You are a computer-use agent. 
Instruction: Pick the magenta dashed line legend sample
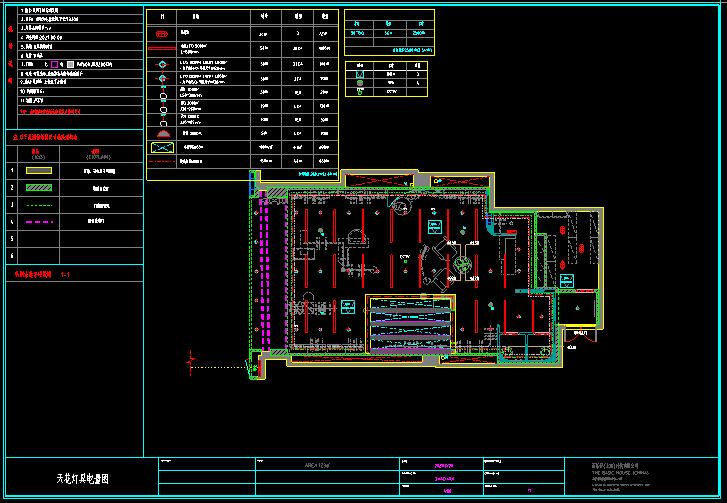(x=39, y=222)
